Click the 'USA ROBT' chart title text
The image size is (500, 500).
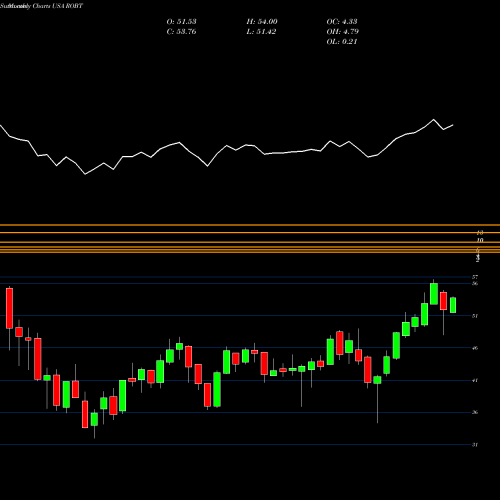point(66,6)
